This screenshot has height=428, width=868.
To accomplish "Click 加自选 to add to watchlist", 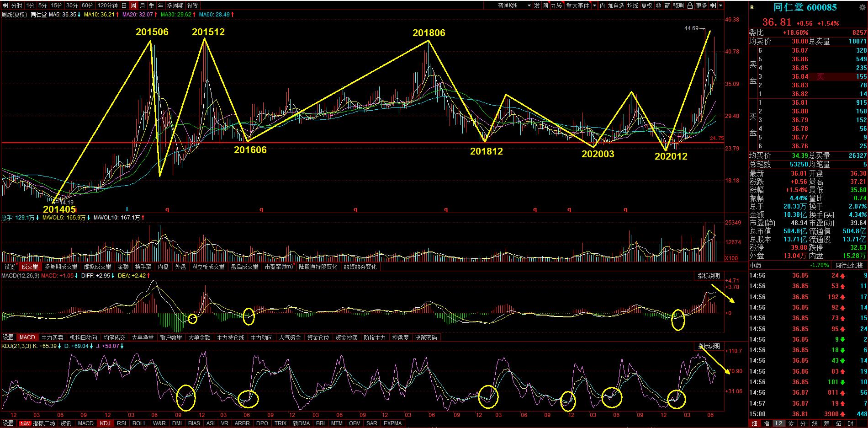I will coord(616,5).
